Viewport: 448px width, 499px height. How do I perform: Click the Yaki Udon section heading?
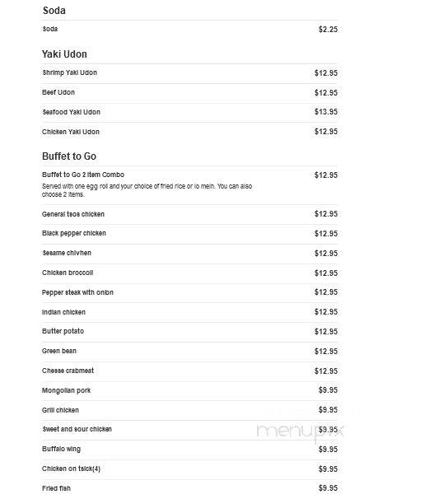pos(64,54)
